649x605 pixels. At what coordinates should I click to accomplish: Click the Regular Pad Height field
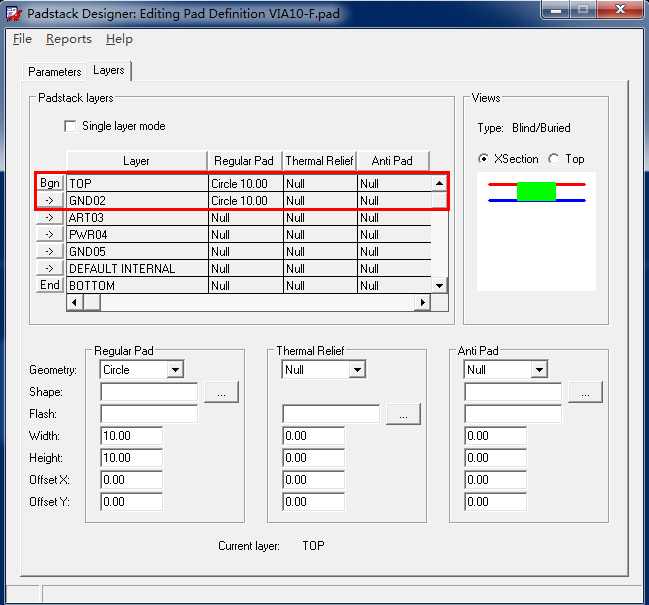(132, 458)
